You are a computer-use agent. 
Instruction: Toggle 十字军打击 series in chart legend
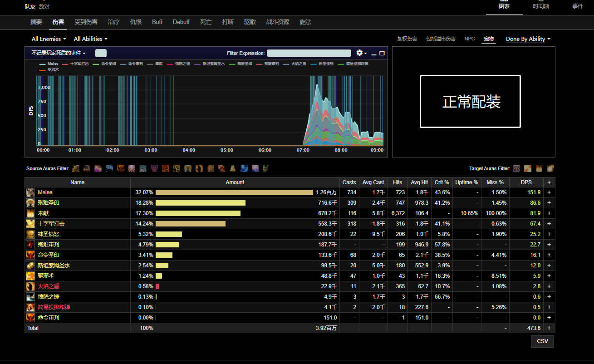75,64
